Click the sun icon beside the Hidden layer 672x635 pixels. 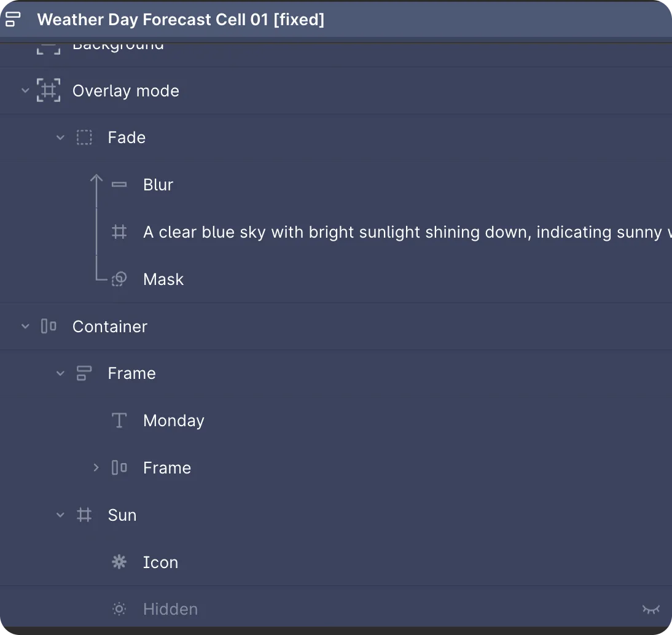(119, 609)
